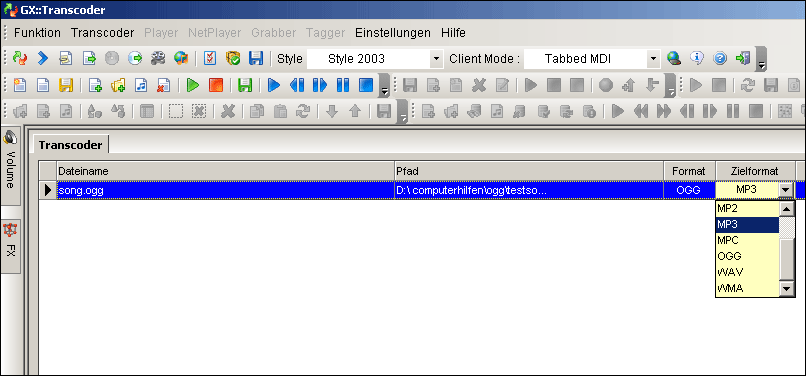Click the document with green export arrow icon
The height and width of the screenshot is (376, 806).
[89, 59]
